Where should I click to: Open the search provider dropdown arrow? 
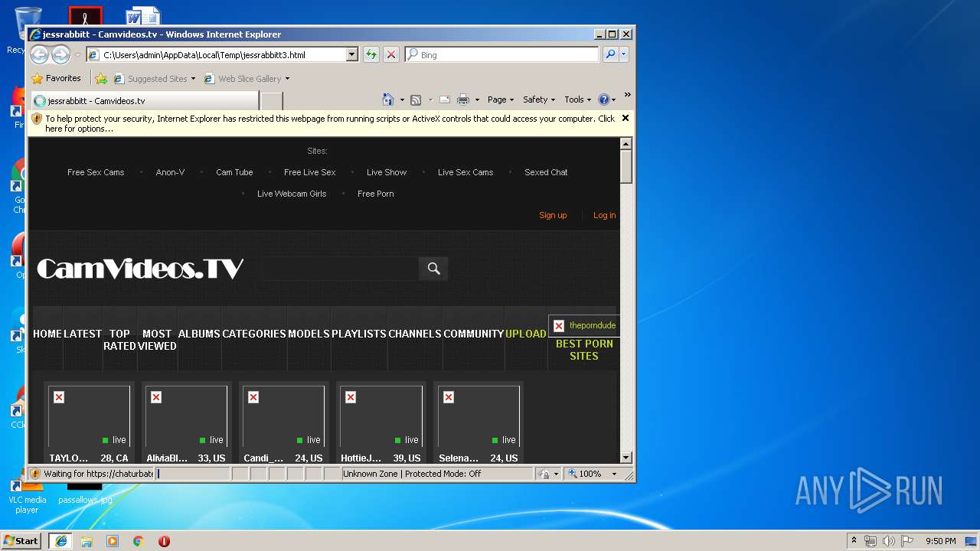click(624, 54)
